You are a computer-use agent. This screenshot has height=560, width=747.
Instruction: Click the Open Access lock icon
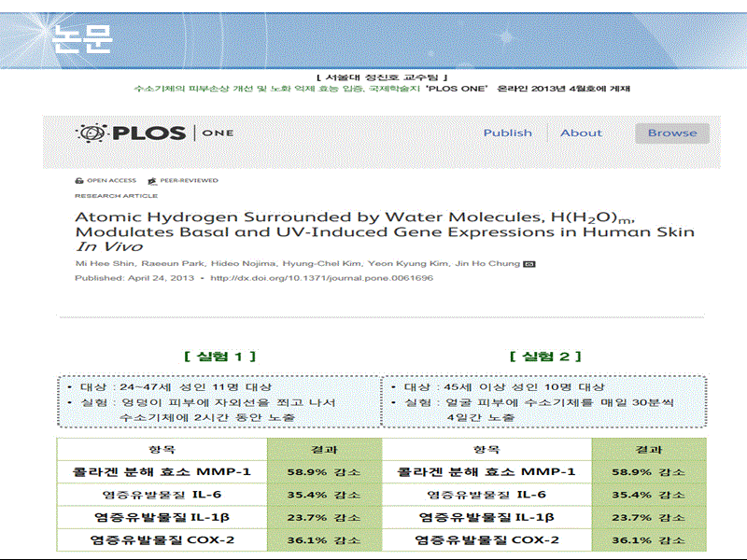[79, 181]
